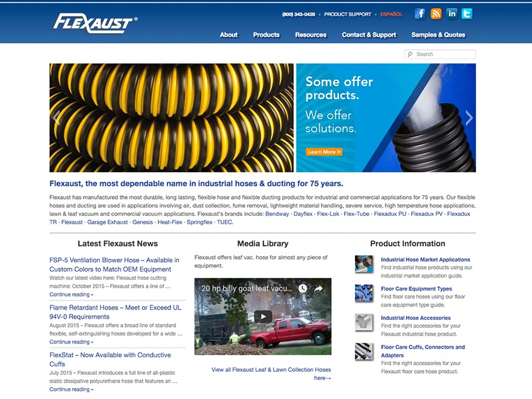Advance the slideshow with right arrow
Screen dimensions: 532x399
pyautogui.click(x=469, y=118)
